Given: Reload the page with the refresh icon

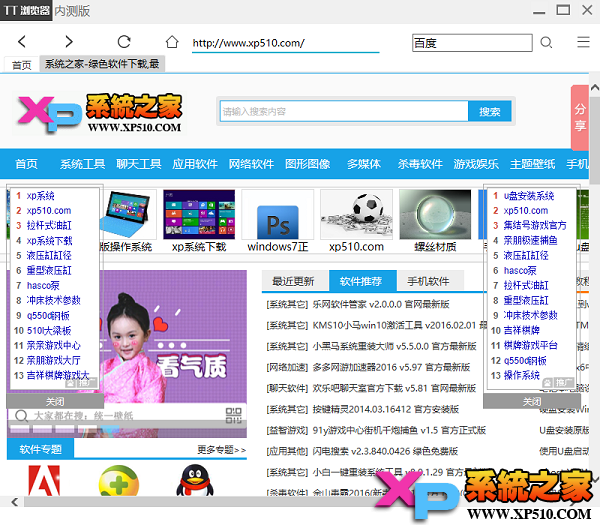Looking at the screenshot, I should 124,42.
